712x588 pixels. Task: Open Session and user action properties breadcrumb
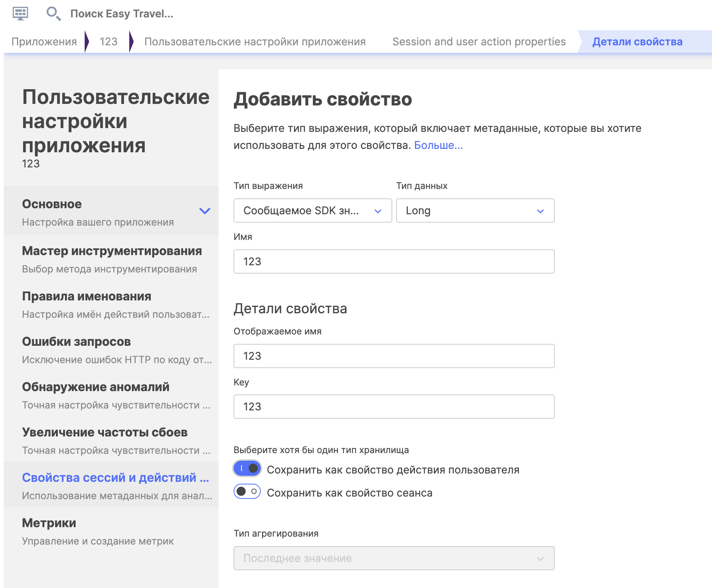(479, 42)
